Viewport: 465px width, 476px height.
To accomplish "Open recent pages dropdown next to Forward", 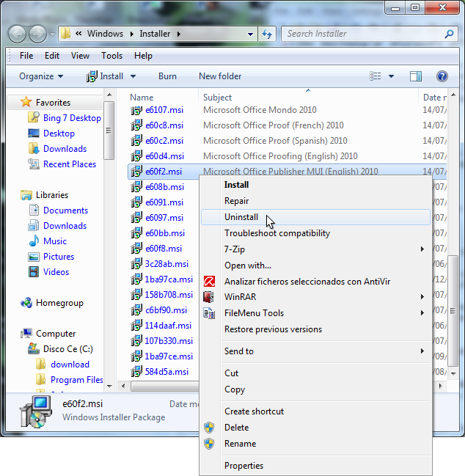I will pyautogui.click(x=53, y=34).
